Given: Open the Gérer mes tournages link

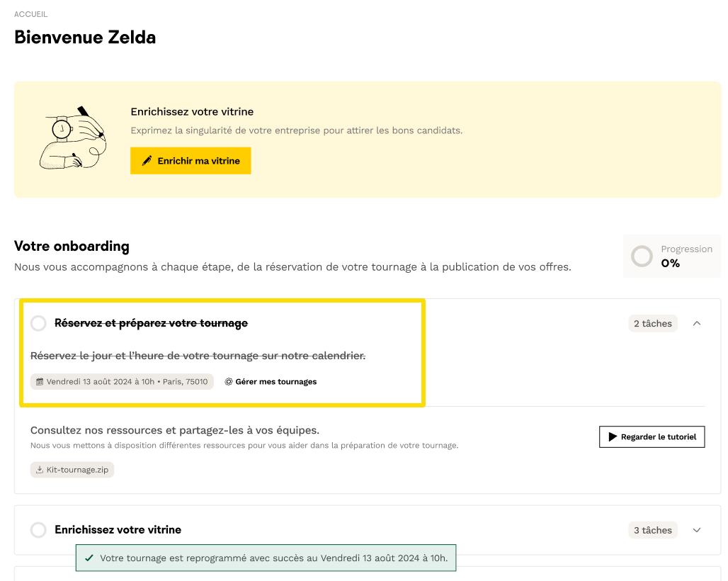Looking at the screenshot, I should [275, 382].
